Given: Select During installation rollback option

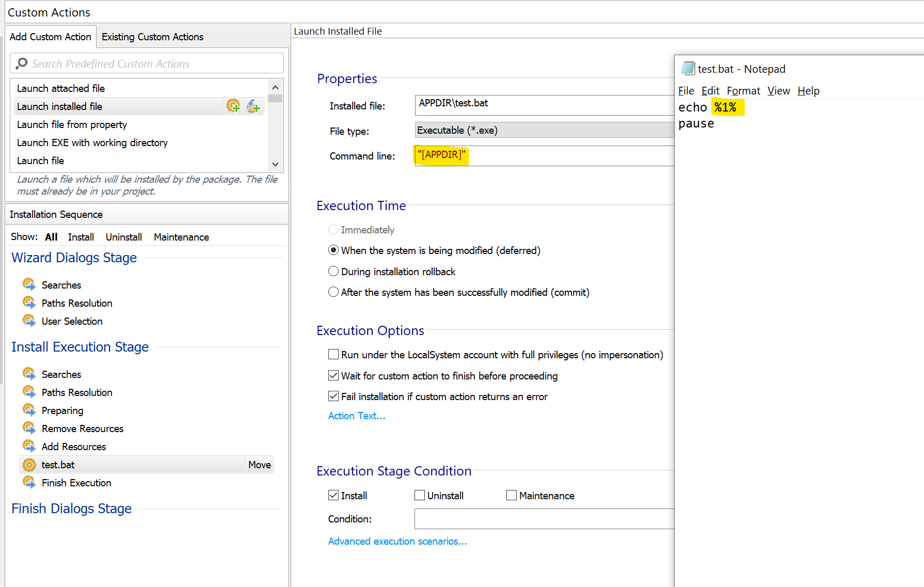Looking at the screenshot, I should click(x=333, y=271).
